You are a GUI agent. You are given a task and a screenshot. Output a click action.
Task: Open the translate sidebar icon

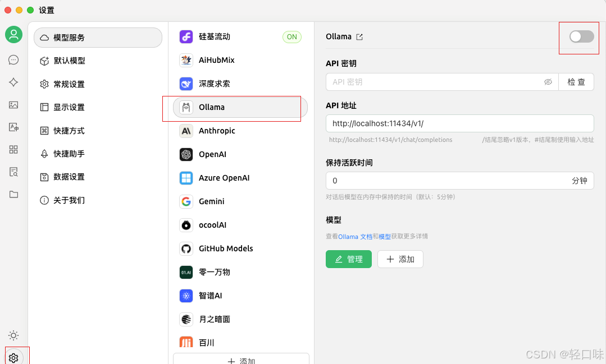(13, 127)
